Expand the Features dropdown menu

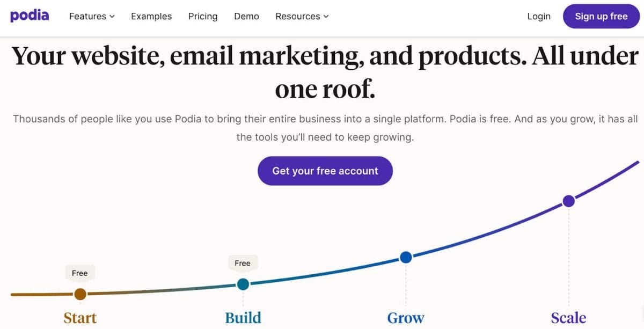click(x=92, y=16)
